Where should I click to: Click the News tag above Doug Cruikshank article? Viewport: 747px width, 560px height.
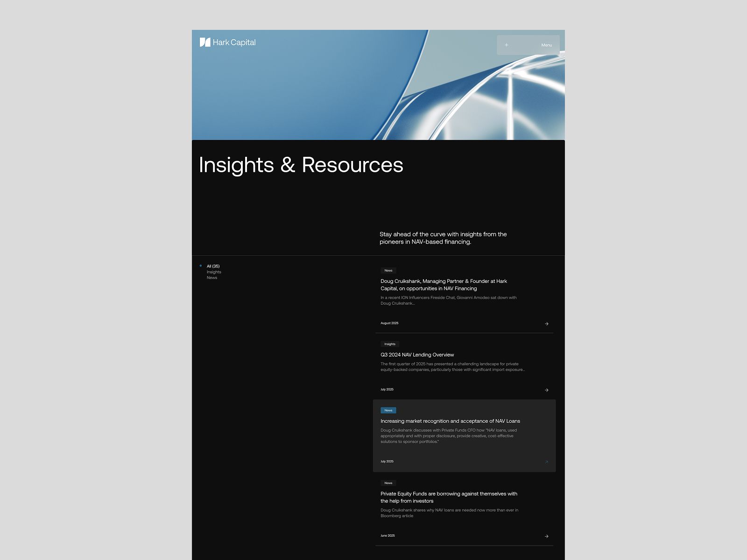pos(388,271)
